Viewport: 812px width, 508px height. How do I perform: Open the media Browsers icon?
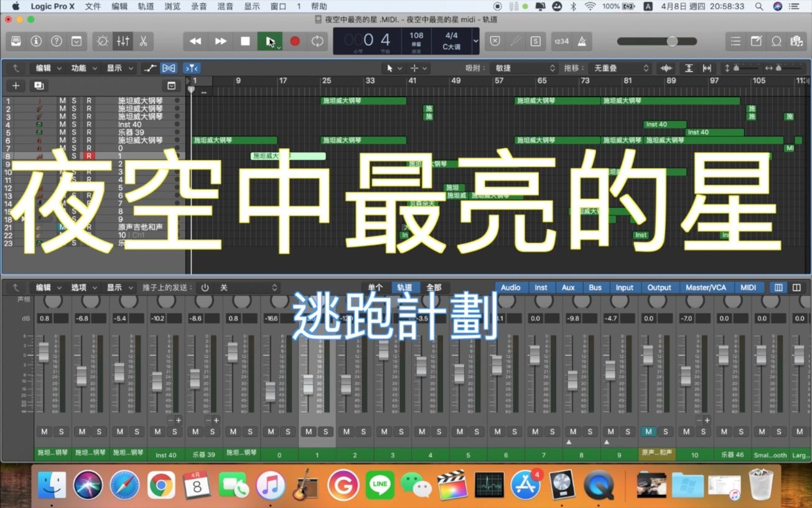point(796,41)
